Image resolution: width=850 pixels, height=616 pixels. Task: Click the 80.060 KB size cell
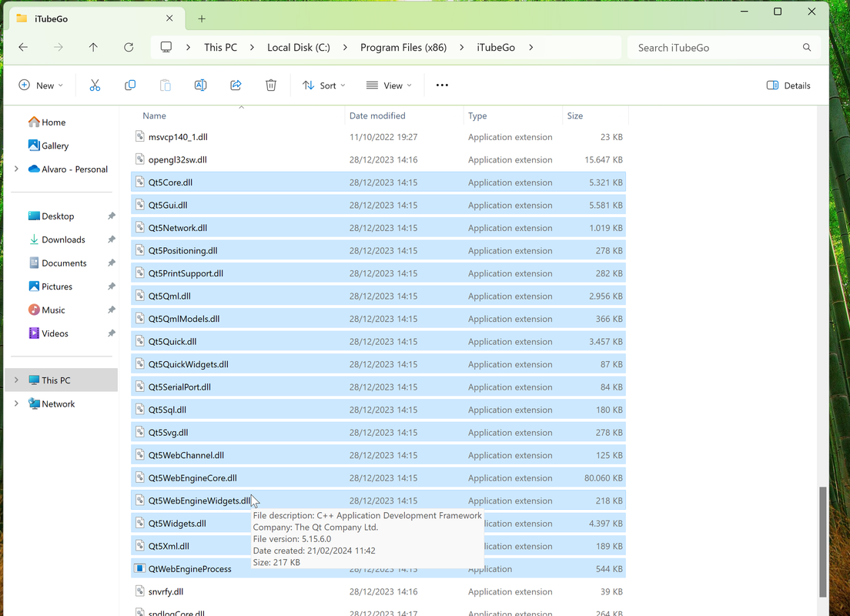coord(604,477)
